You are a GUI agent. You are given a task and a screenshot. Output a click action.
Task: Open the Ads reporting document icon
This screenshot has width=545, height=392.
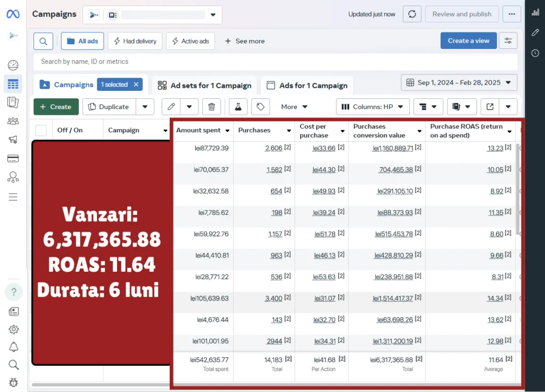(x=13, y=103)
